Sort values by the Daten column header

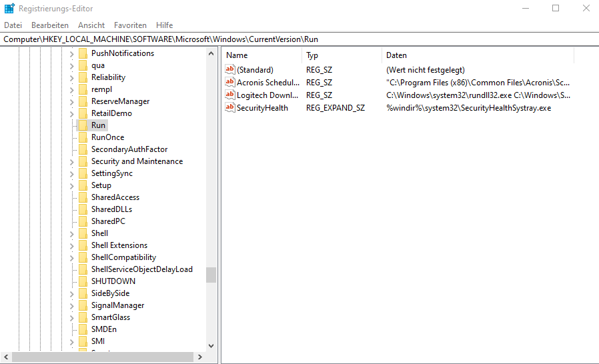pyautogui.click(x=478, y=55)
